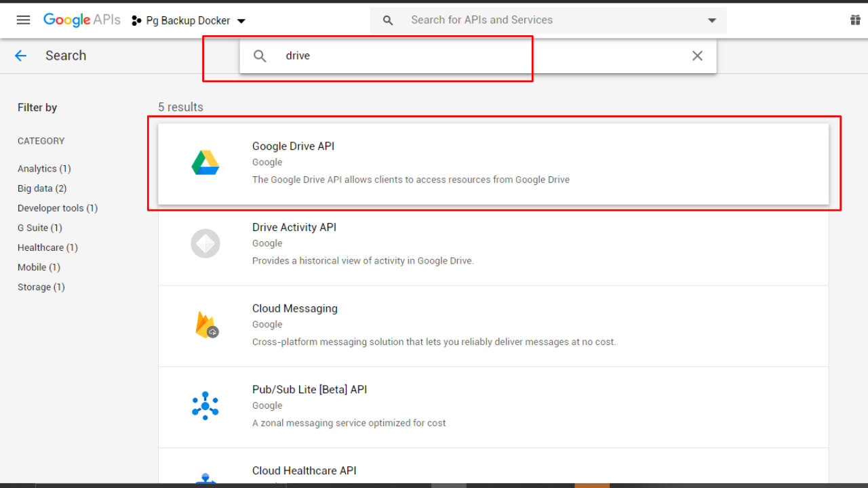Click the magnifier icon beside drive query

coord(260,56)
